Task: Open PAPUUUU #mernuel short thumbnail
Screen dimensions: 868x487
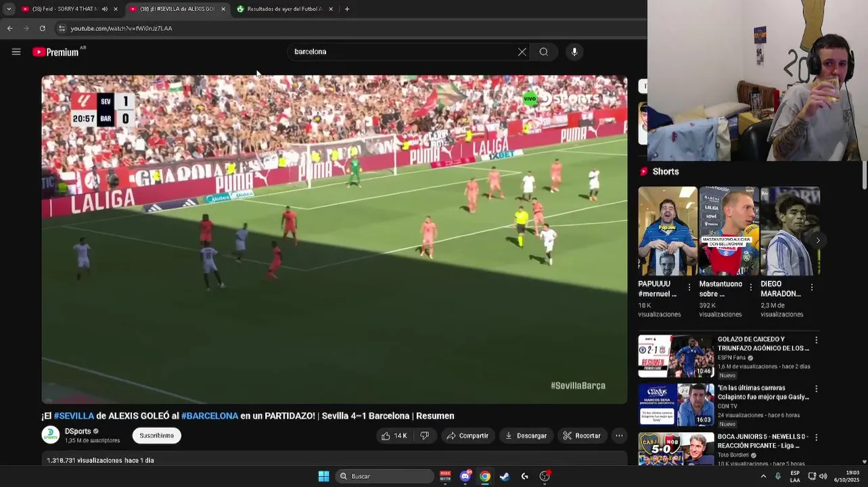Action: [668, 231]
